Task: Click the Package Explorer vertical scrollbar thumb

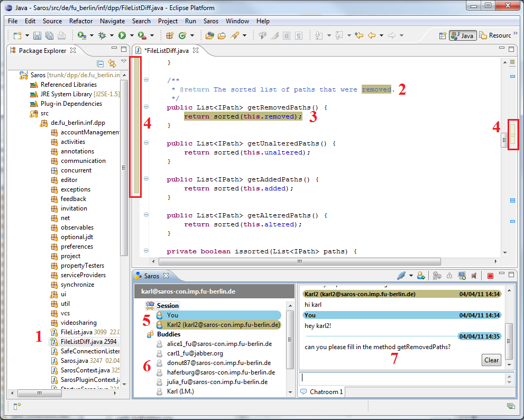Action: [124, 168]
